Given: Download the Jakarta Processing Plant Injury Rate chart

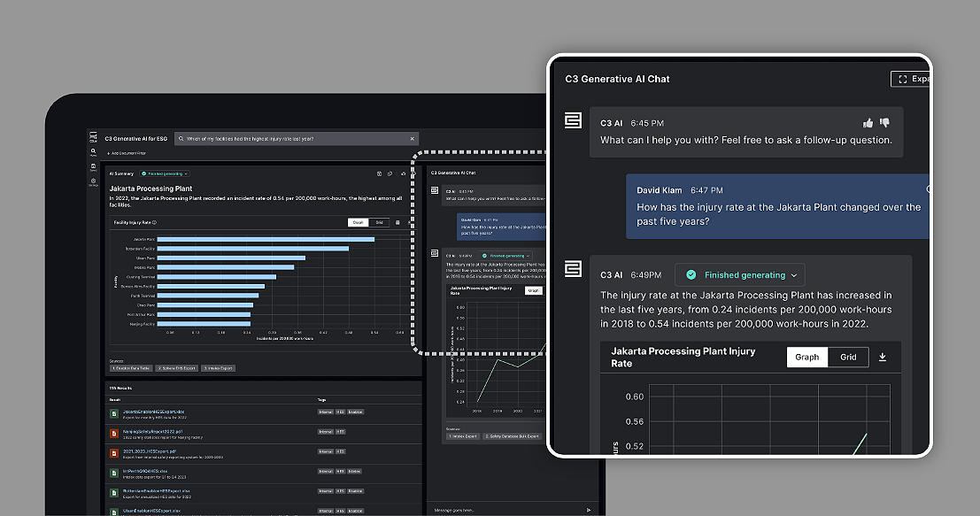Looking at the screenshot, I should coord(882,358).
